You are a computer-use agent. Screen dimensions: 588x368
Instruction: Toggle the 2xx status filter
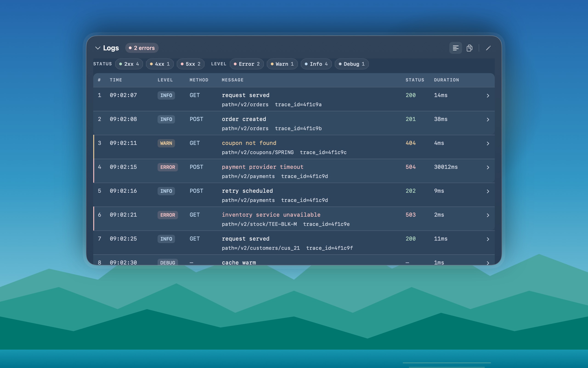pyautogui.click(x=129, y=64)
